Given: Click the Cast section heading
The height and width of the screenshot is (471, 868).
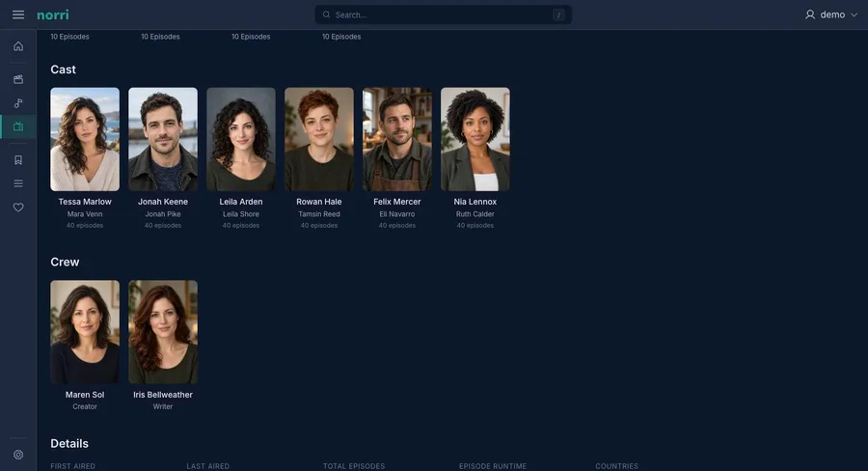Looking at the screenshot, I should (x=63, y=69).
